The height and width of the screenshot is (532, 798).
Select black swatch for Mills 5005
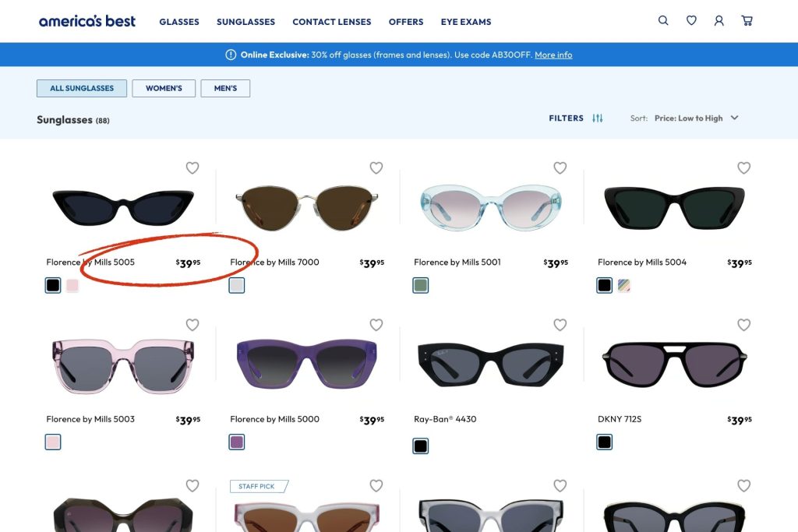point(53,285)
